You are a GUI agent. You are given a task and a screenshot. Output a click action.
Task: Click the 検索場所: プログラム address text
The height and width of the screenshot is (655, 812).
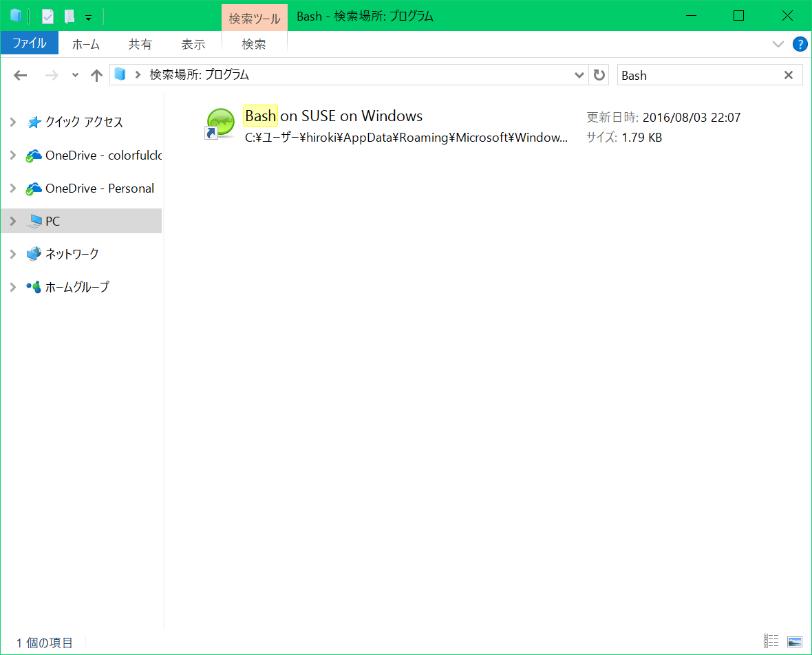coord(200,74)
